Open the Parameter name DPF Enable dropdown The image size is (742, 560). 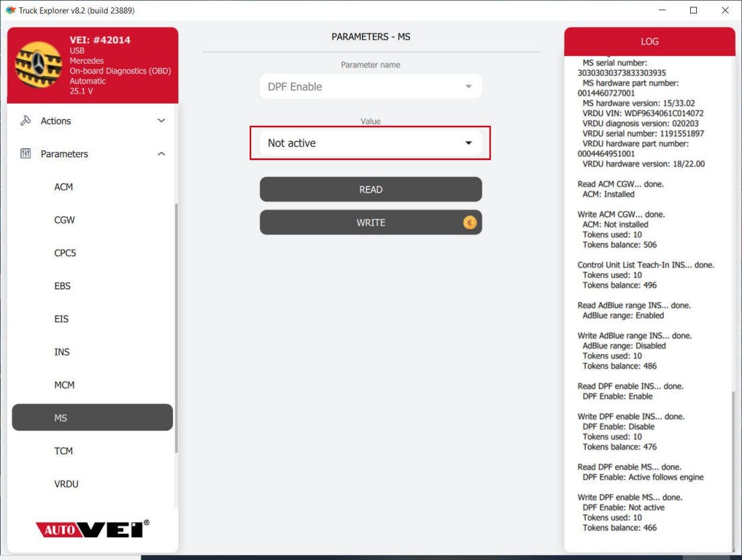pyautogui.click(x=370, y=87)
